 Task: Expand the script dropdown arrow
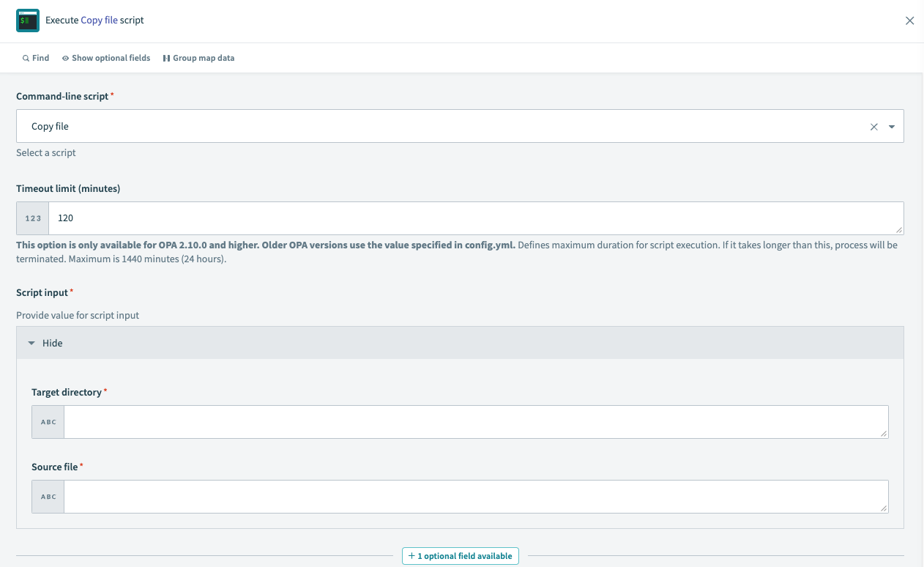[x=892, y=127]
